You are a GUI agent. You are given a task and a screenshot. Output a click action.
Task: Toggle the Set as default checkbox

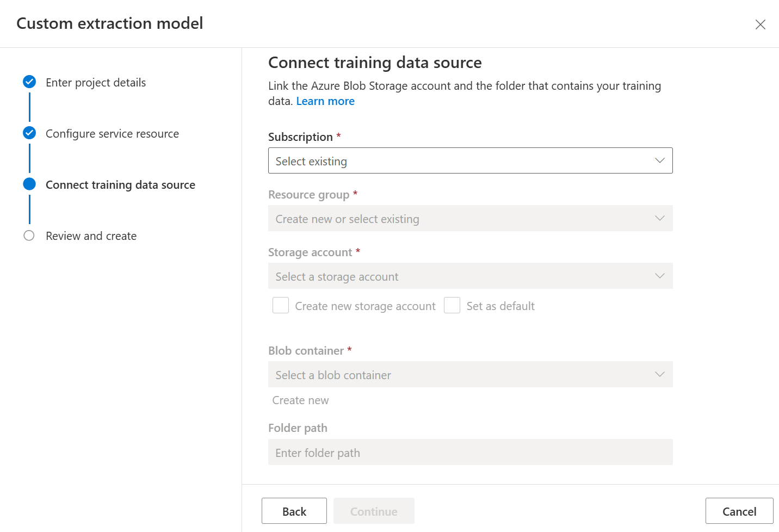[452, 306]
